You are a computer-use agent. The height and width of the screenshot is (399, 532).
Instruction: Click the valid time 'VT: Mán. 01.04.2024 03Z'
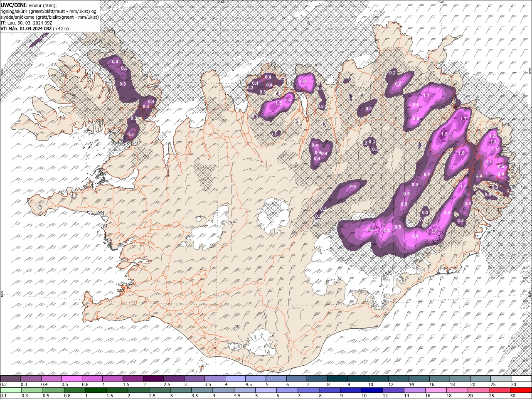click(26, 29)
